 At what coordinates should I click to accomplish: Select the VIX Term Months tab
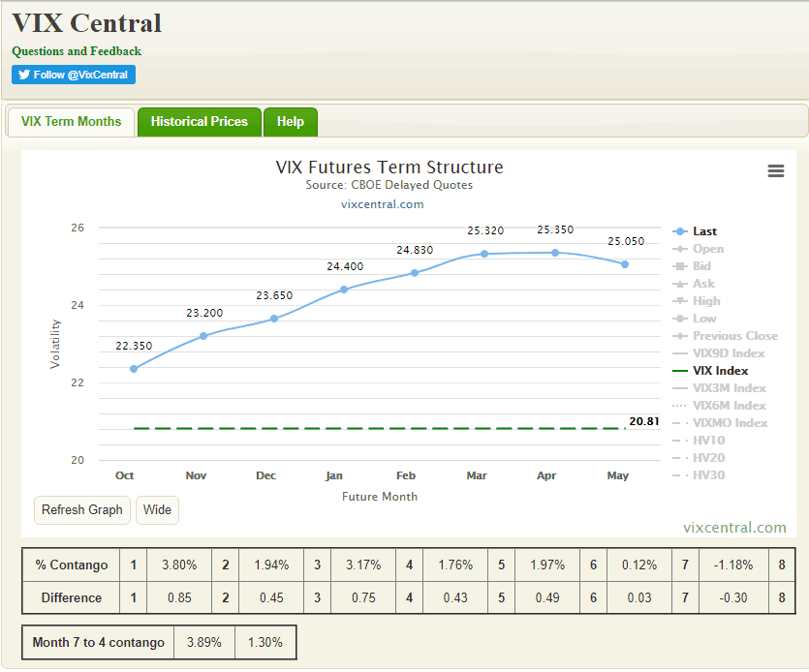72,122
